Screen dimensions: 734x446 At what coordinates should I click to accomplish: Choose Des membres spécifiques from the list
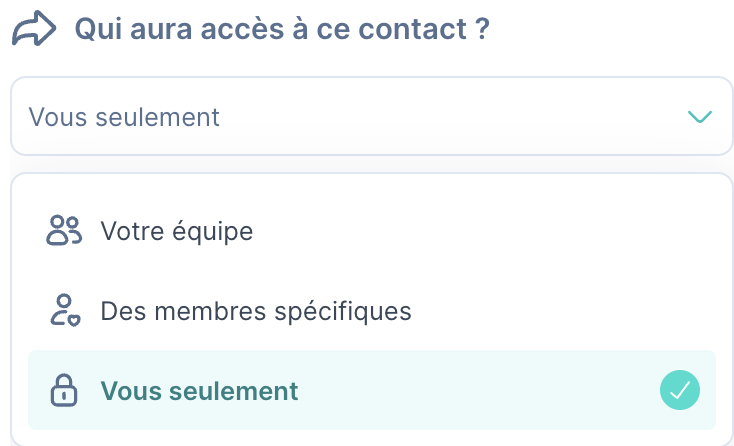(x=372, y=310)
